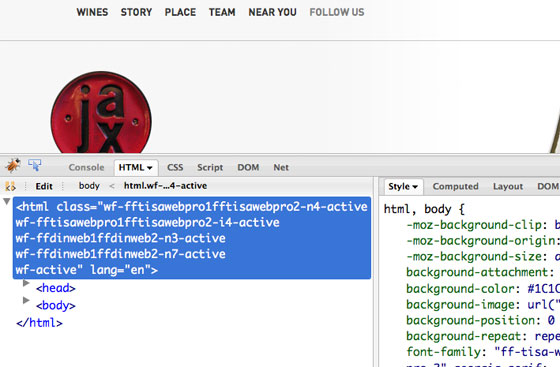Image resolution: width=560 pixels, height=367 pixels.
Task: Activate the element inspect pointer icon
Action: (35, 165)
